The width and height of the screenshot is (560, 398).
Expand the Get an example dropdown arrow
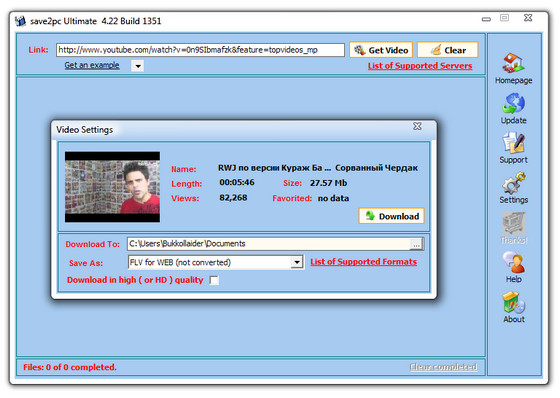[138, 66]
